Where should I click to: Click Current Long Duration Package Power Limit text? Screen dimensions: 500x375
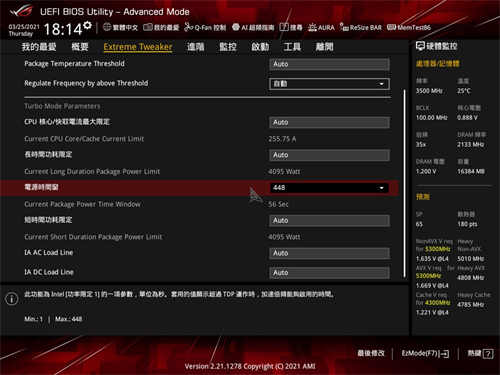92,172
